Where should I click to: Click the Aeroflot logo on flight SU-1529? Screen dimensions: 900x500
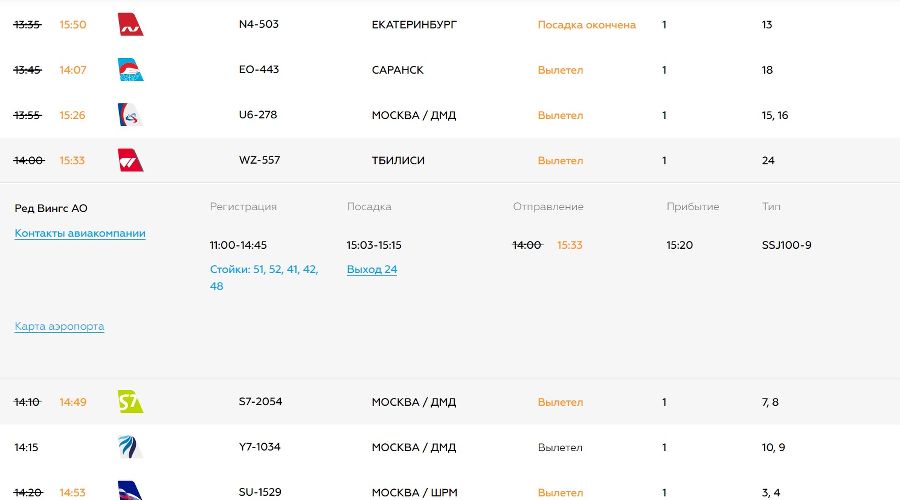point(130,490)
